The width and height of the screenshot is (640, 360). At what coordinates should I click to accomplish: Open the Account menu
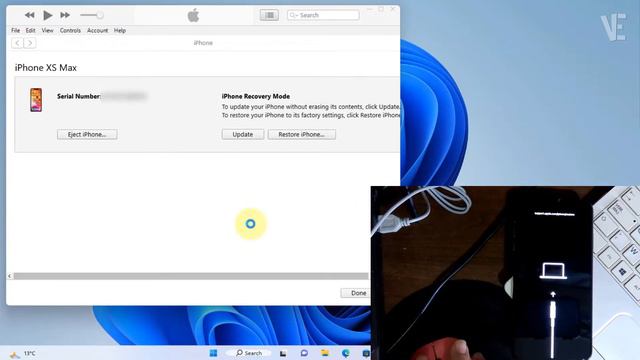point(97,30)
